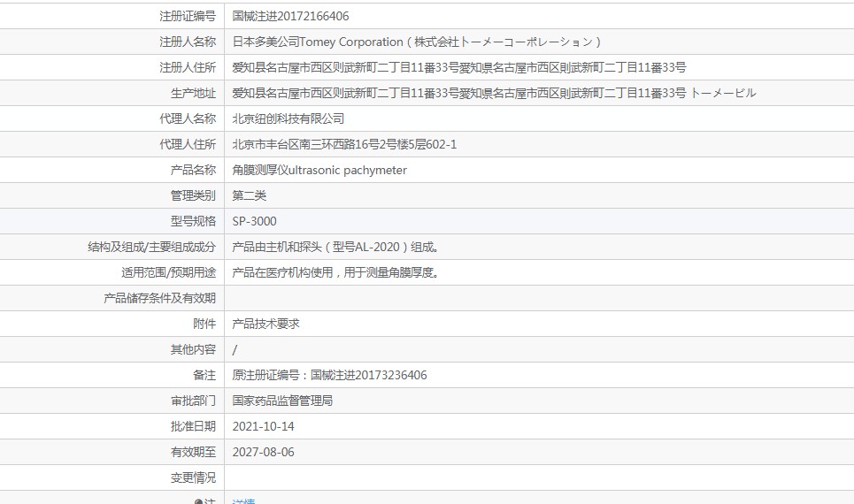Select the Tomey Corporation registrant name

point(417,42)
